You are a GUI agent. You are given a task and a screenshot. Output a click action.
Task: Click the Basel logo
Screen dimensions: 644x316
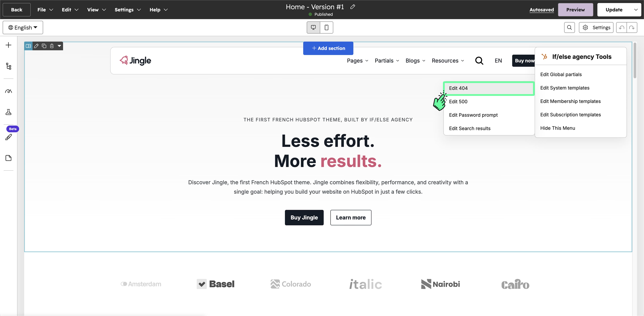tap(216, 284)
